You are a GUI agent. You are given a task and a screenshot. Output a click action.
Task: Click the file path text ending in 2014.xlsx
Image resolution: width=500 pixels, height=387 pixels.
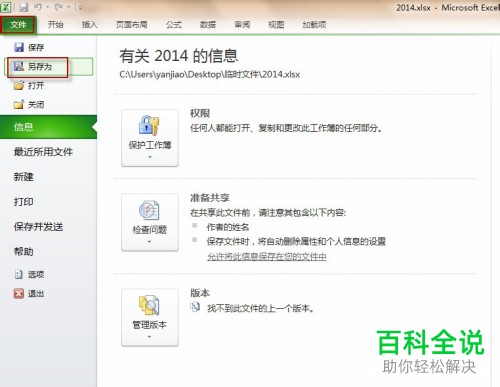pyautogui.click(x=210, y=74)
